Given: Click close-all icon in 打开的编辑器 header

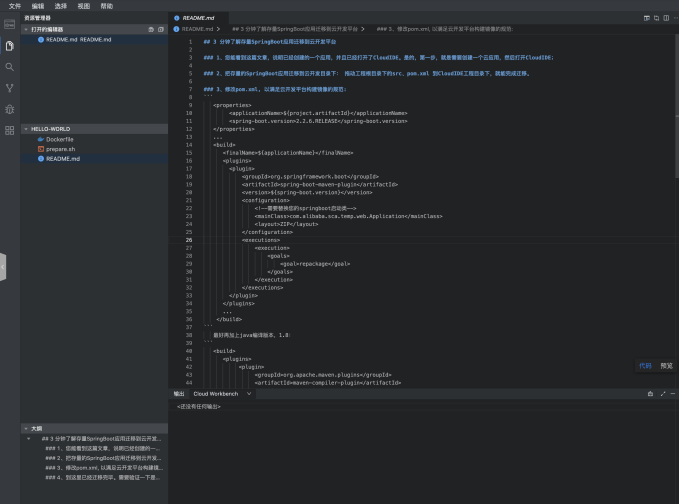Looking at the screenshot, I should coord(161,29).
